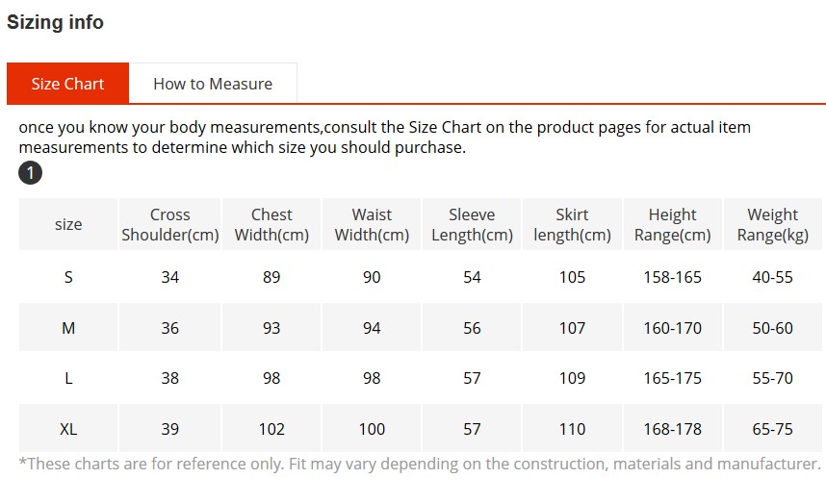Click the Cross Shoulder(cm) column header
Image resolution: width=826 pixels, height=504 pixels.
pos(170,225)
